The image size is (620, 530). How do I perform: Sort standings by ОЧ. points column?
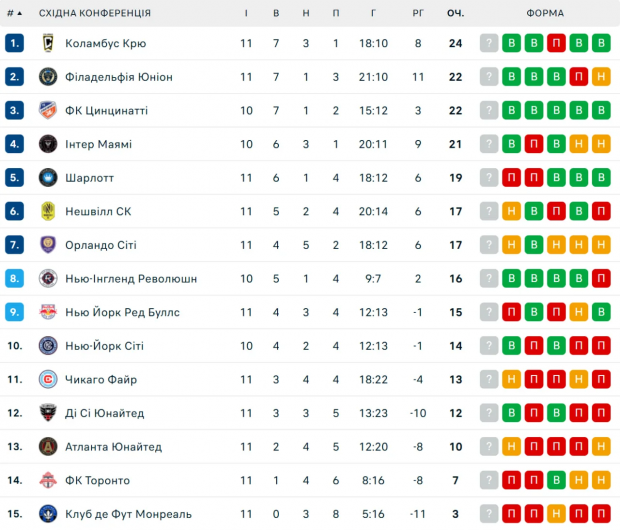456,13
